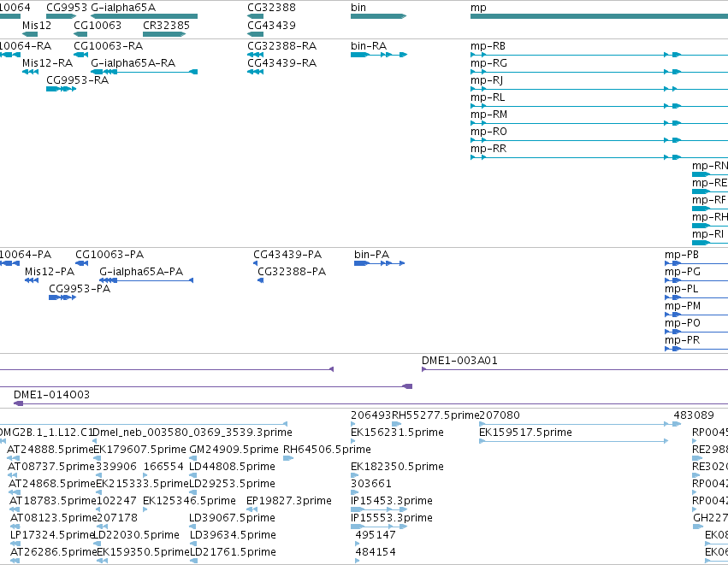Screen dimensions: 728x565
Task: Select the mp-PM protein label
Action: click(683, 306)
